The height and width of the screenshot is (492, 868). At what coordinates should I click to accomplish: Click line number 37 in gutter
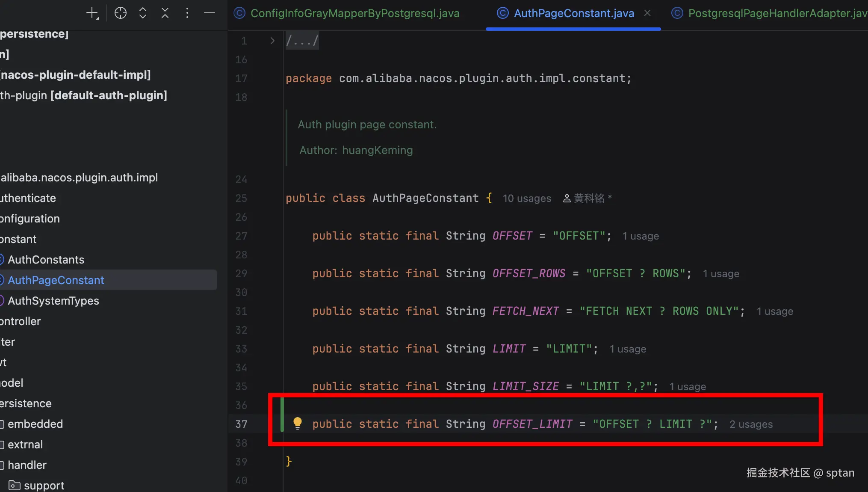coord(241,424)
